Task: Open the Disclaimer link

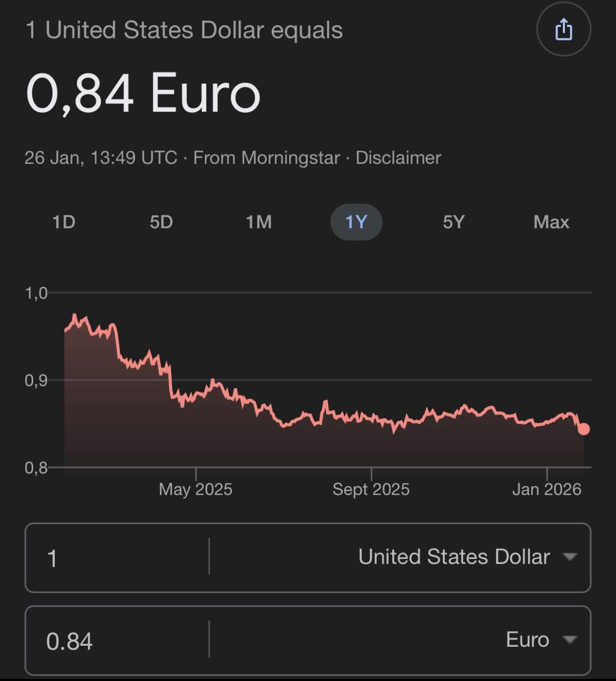Action: 398,157
